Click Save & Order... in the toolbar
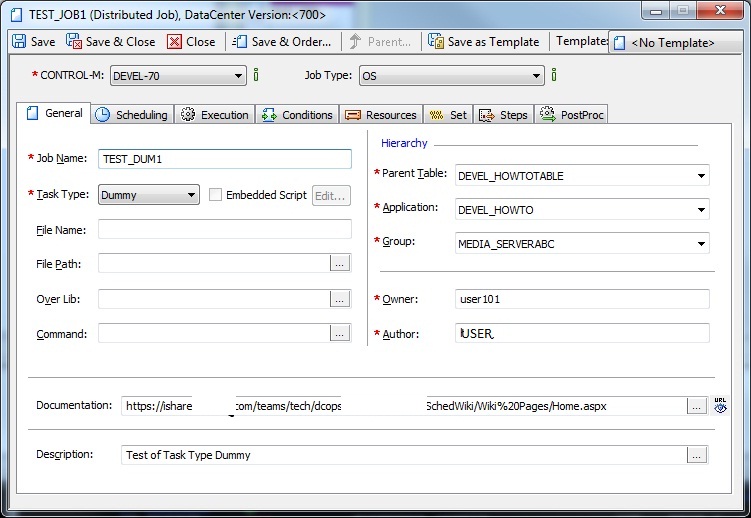The image size is (751, 518). (x=282, y=42)
